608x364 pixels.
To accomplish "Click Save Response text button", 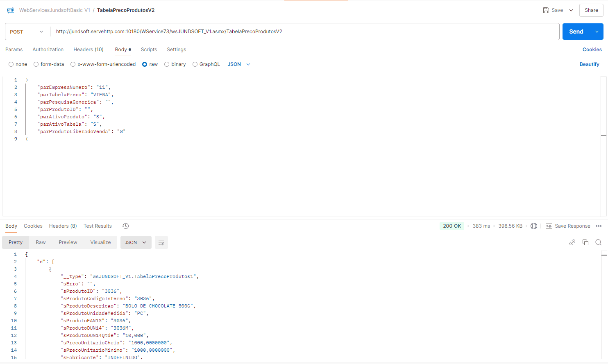I will [572, 226].
